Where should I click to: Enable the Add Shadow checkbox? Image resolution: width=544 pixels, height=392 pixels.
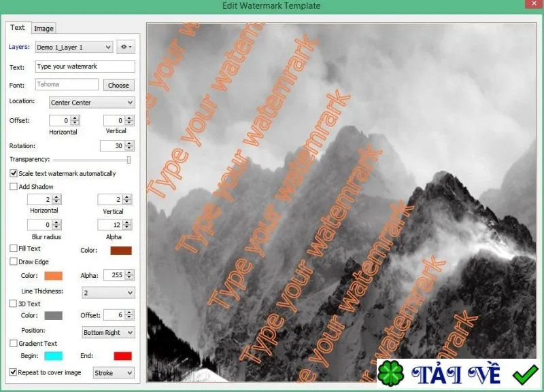14,186
